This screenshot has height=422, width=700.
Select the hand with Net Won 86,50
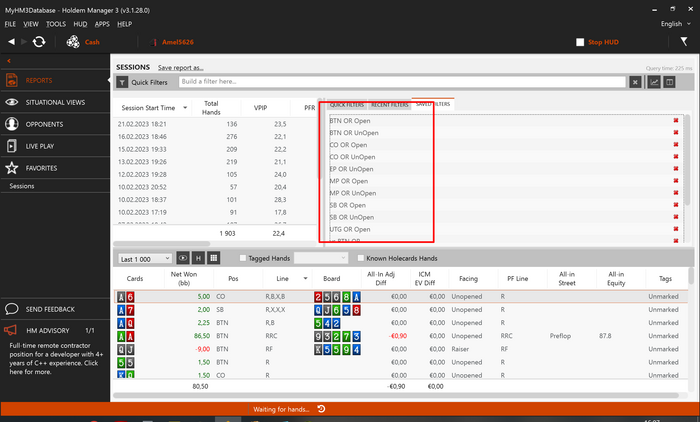coord(402,336)
